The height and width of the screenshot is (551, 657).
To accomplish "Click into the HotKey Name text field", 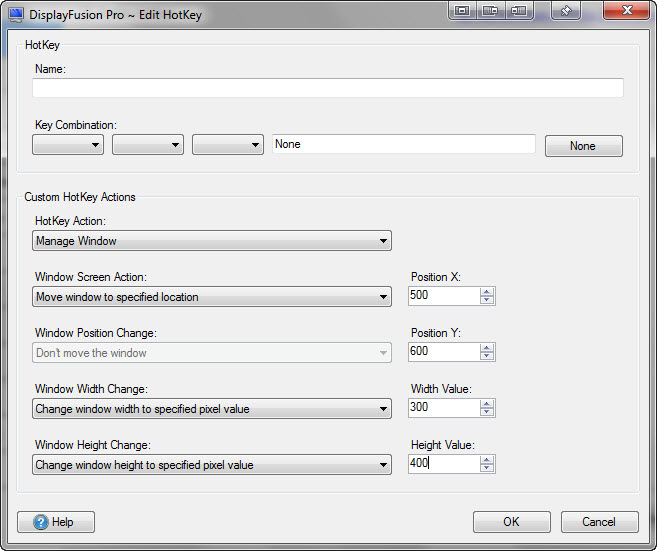I will coord(327,88).
